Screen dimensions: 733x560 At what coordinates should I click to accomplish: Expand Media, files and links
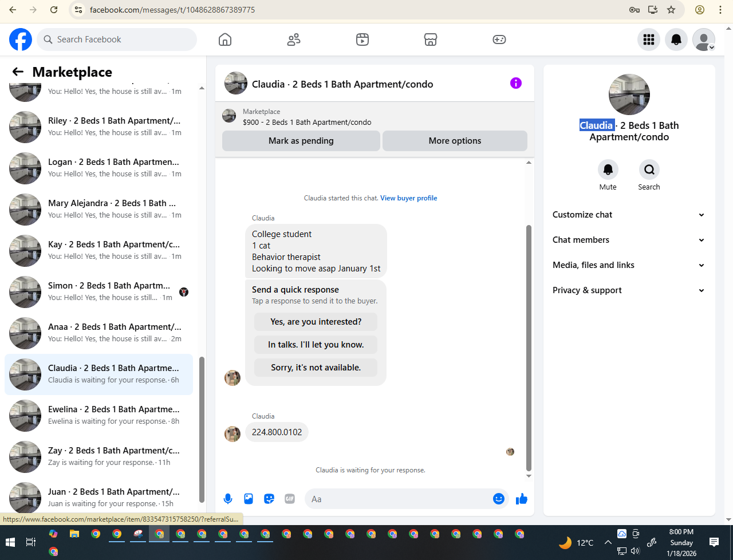pyautogui.click(x=628, y=265)
